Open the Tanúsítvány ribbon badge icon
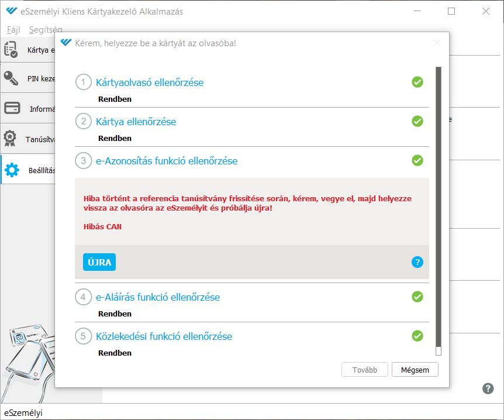The height and width of the screenshot is (420, 504). point(10,138)
